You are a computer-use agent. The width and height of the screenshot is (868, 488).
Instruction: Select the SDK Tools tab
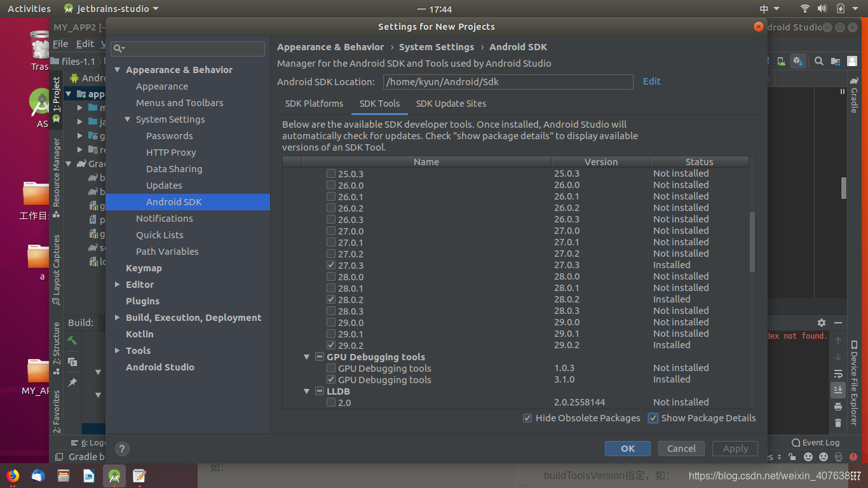(x=380, y=104)
